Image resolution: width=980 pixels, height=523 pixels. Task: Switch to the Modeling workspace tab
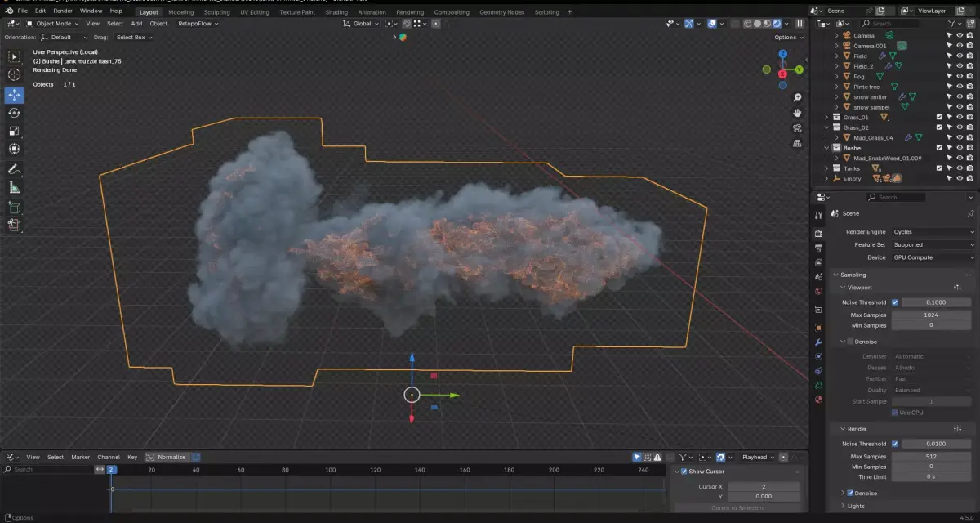pyautogui.click(x=181, y=12)
